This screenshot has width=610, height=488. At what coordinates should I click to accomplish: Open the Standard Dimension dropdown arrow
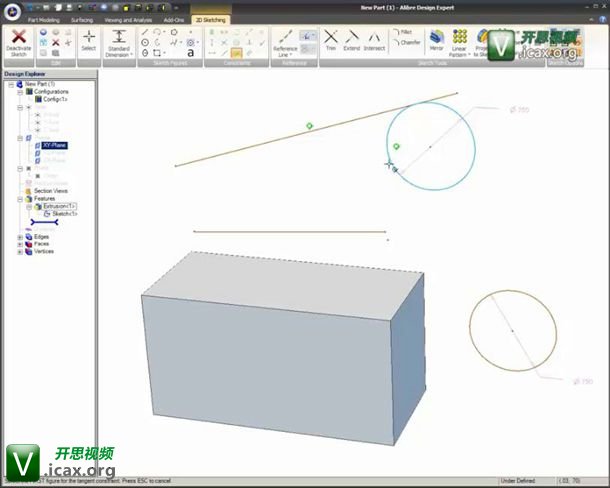(x=131, y=55)
